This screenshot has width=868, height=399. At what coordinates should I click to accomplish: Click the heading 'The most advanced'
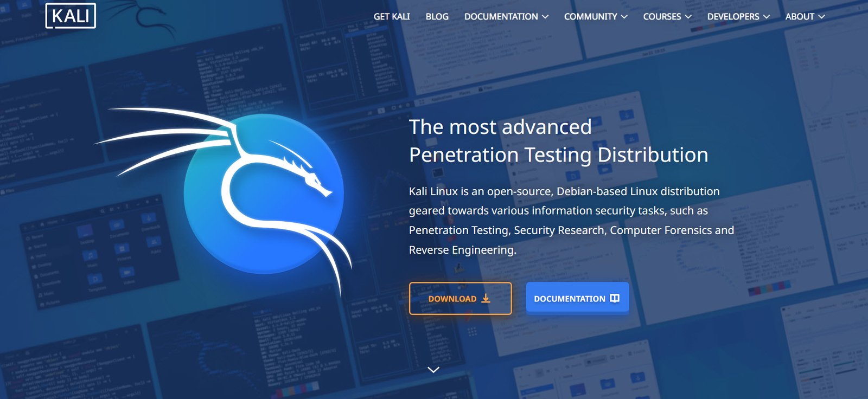(500, 127)
